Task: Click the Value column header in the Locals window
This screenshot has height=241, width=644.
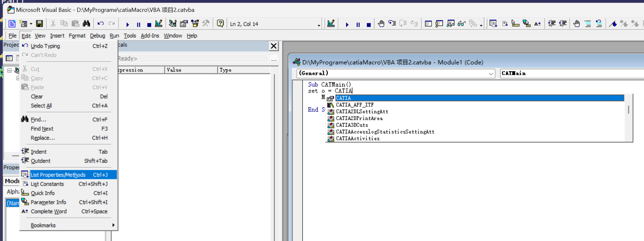Action: click(191, 70)
